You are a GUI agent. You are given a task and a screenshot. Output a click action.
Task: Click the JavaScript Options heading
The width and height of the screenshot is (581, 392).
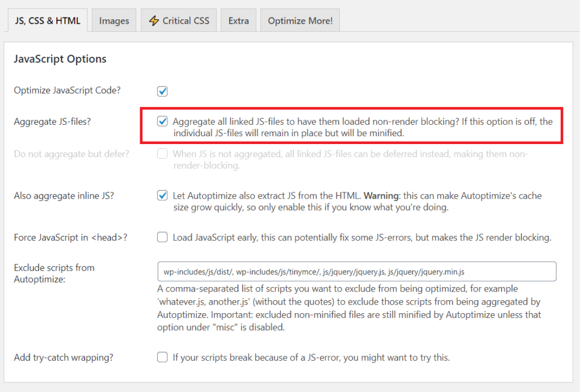pos(60,59)
